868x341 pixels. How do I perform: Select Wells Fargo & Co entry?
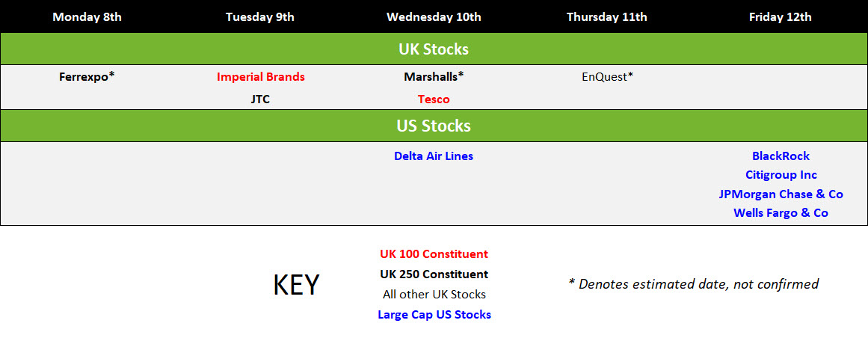click(781, 212)
